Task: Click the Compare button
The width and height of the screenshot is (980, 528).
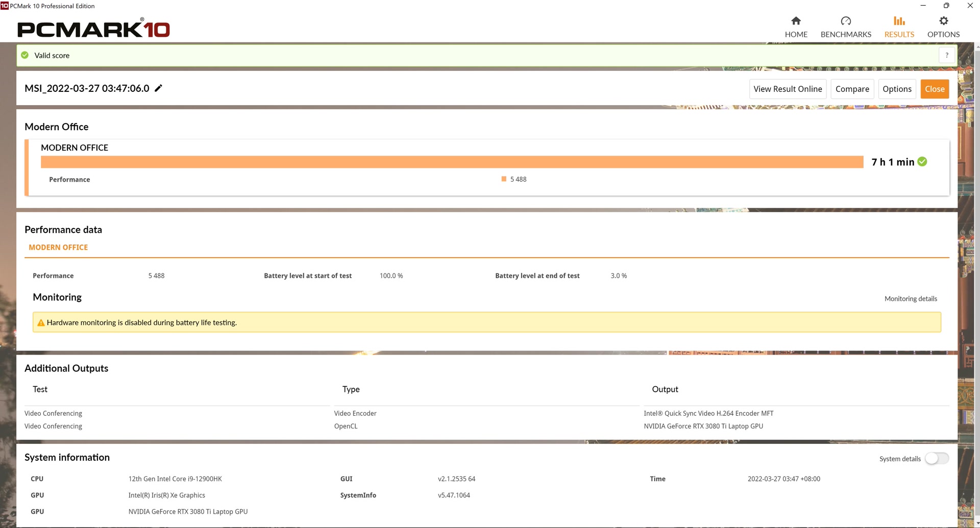Action: coord(852,89)
